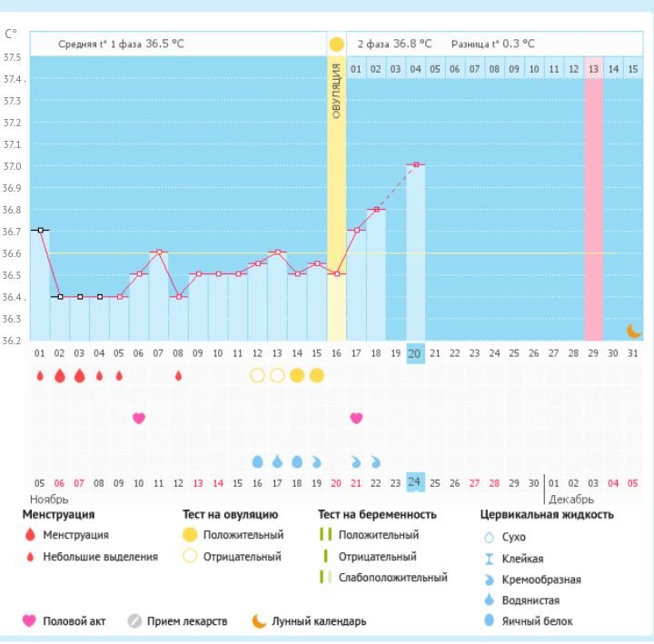Select the highlighted date 24 in the date row
This screenshot has width=654, height=644.
tap(415, 481)
